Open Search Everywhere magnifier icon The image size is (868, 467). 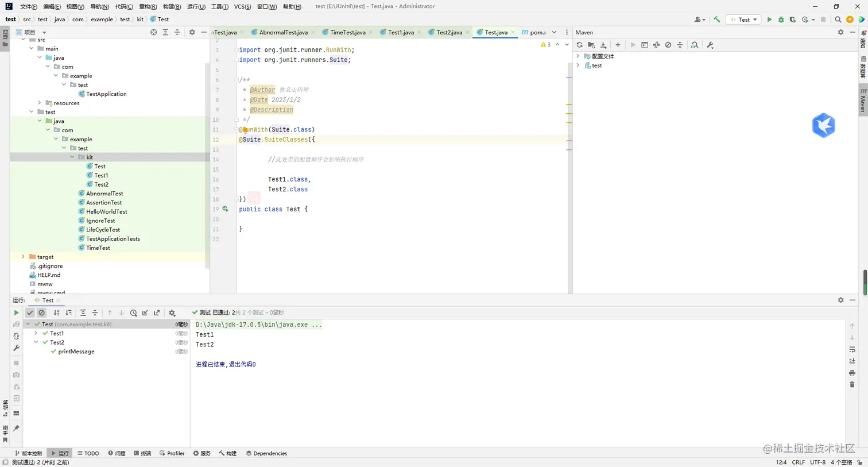[838, 20]
